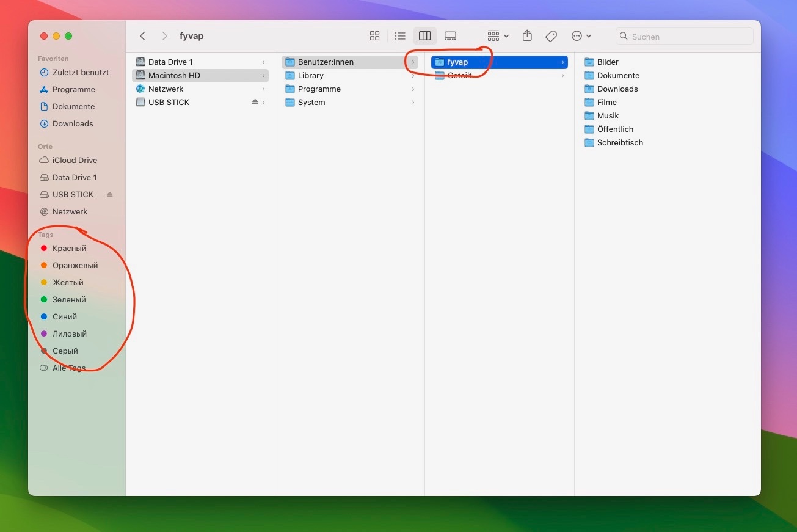Switch to list view
This screenshot has height=532, width=797.
(400, 36)
